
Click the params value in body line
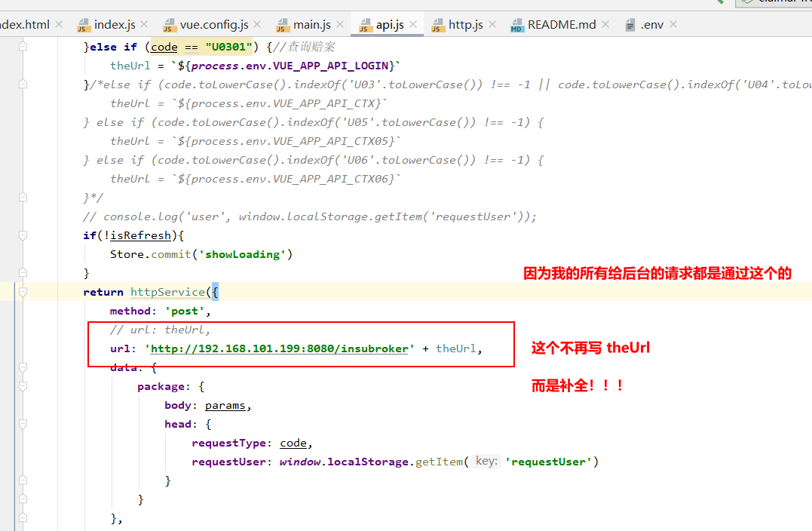tap(225, 406)
